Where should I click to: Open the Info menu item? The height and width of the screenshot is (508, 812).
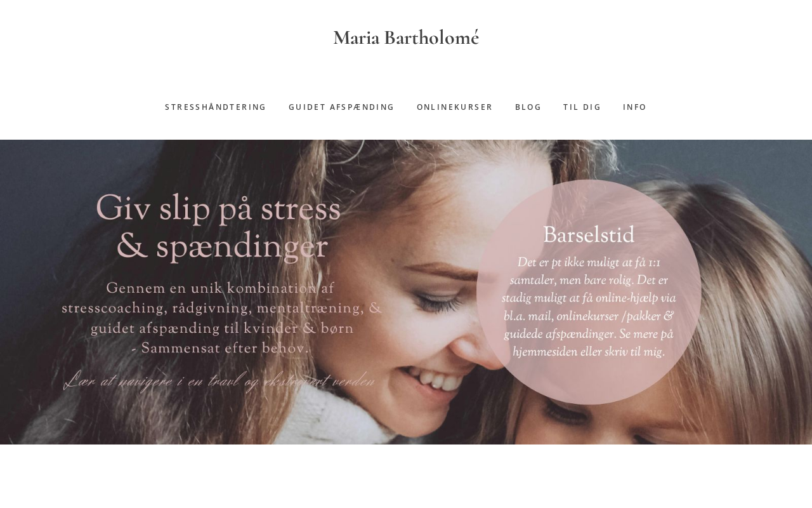point(635,107)
